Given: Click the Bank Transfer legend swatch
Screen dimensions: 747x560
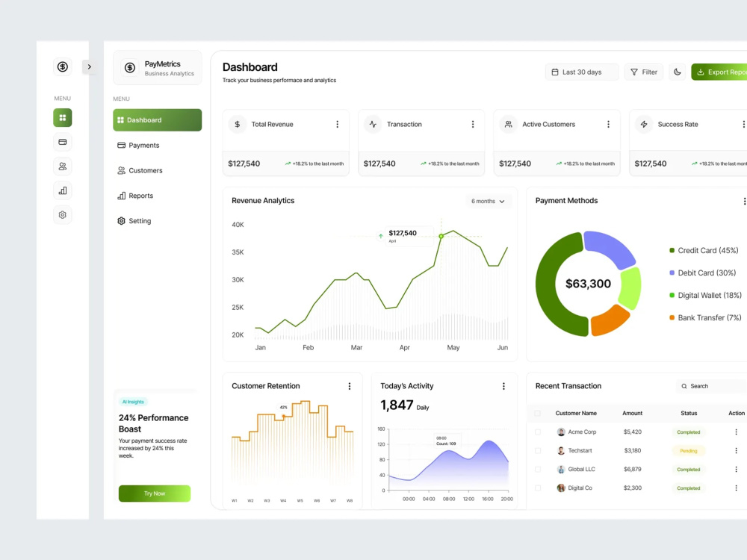Looking at the screenshot, I should 672,317.
